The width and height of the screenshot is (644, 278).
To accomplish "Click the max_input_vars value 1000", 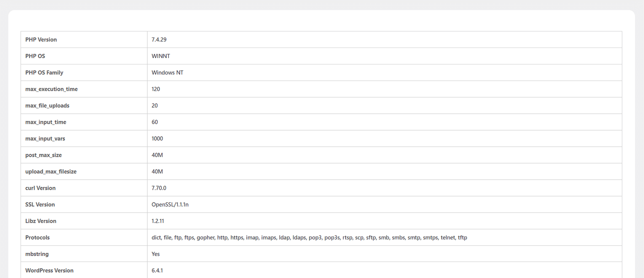I will pyautogui.click(x=157, y=139).
